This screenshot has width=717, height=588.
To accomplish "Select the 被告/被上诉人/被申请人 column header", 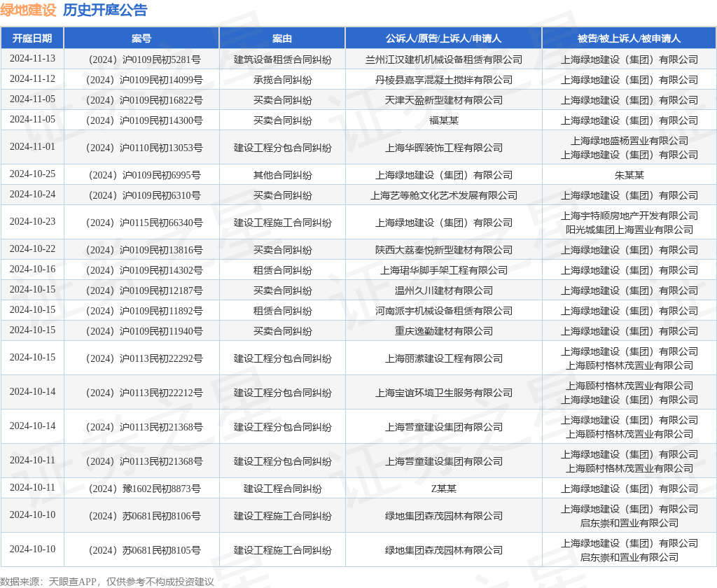I will (629, 38).
